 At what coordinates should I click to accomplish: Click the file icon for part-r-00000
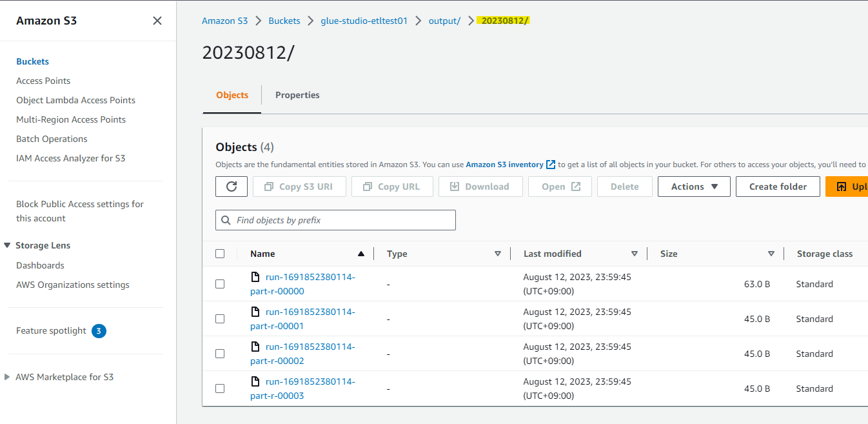click(255, 277)
